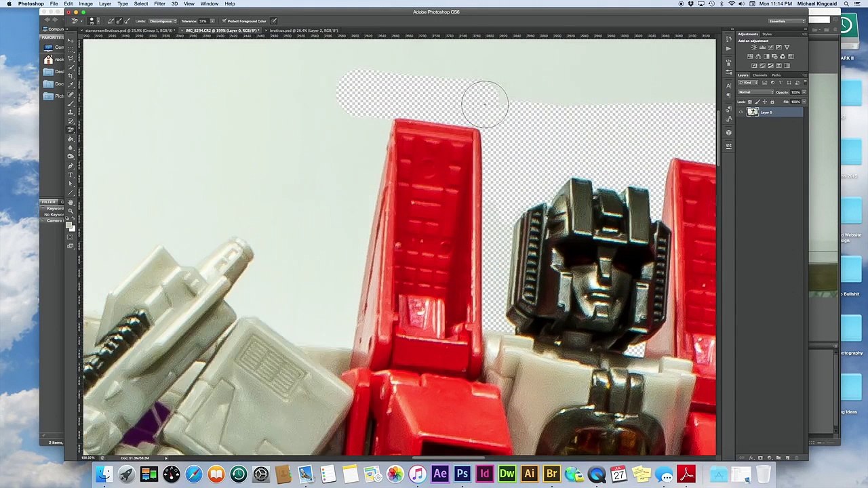Select the Pen tool
Screen dimensions: 868x488
tap(71, 166)
